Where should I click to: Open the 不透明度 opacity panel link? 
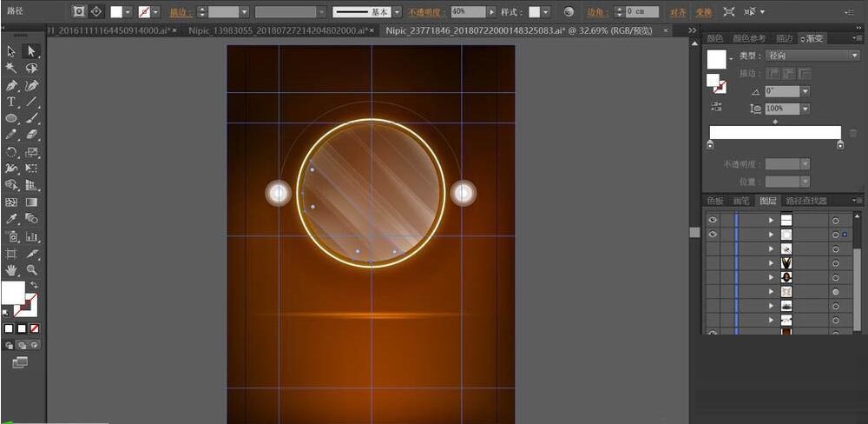(x=427, y=11)
